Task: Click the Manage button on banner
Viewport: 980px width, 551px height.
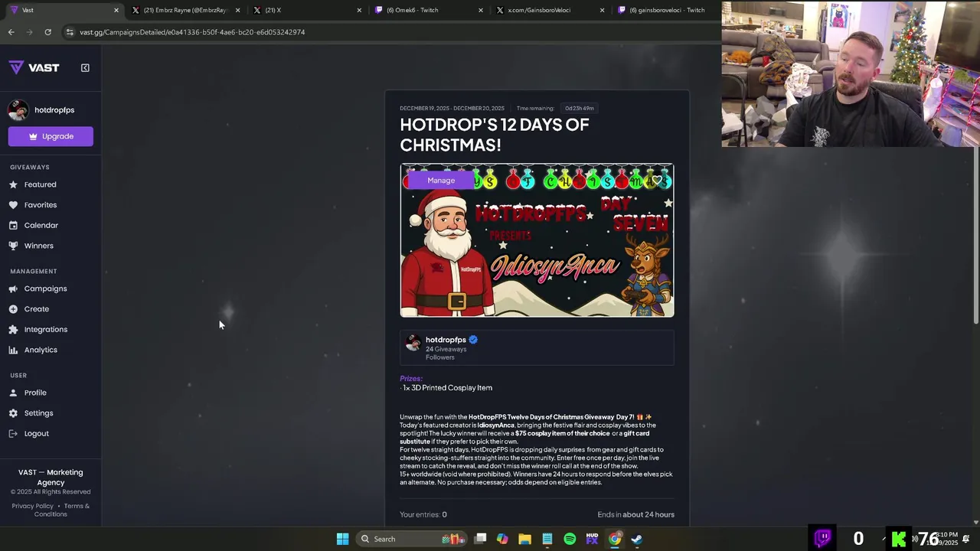Action: pos(441,181)
